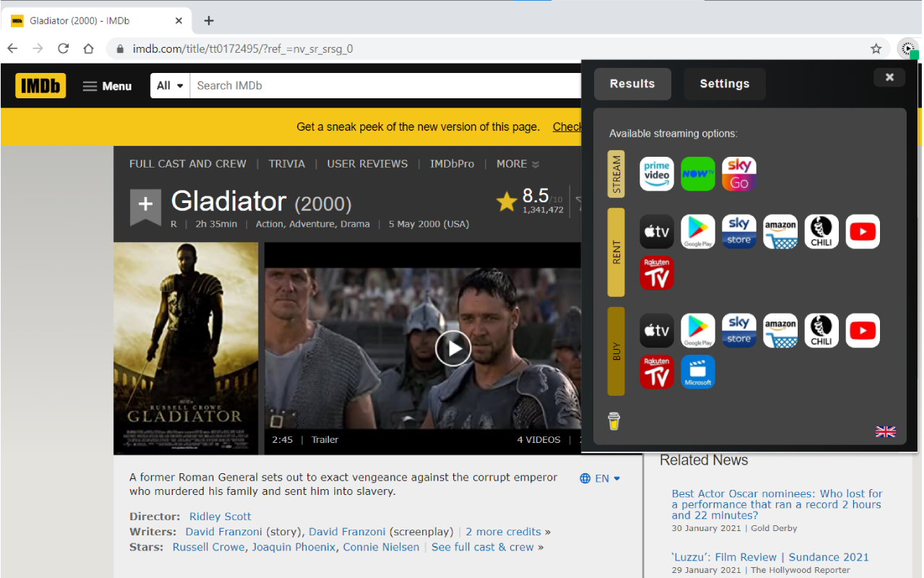Open CHILI in the Buy row
The height and width of the screenshot is (578, 924).
tap(821, 331)
